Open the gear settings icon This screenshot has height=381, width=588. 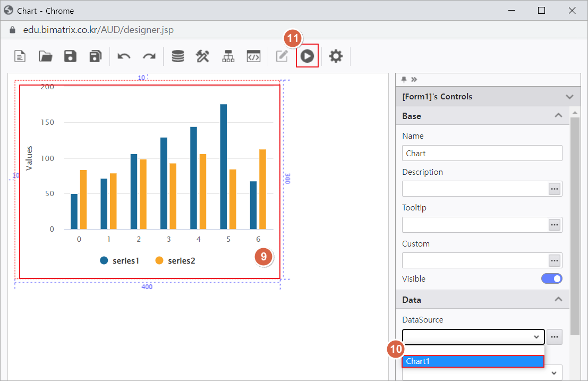tap(336, 56)
